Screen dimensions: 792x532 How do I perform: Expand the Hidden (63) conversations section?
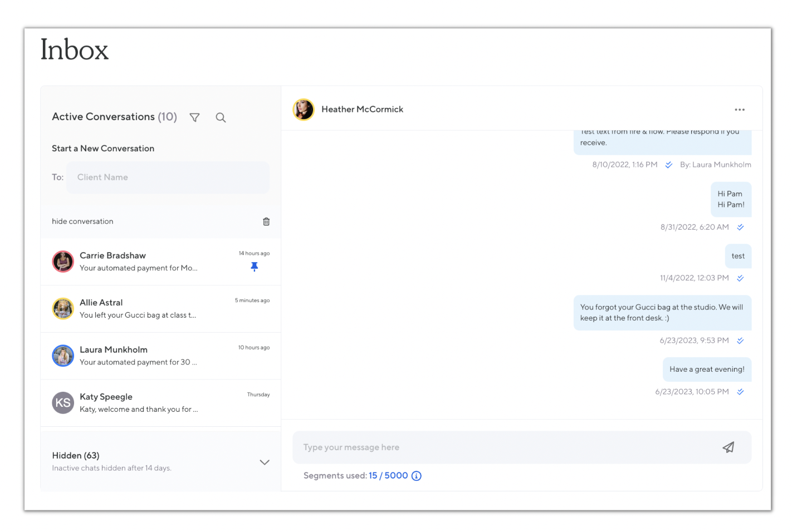pos(265,462)
